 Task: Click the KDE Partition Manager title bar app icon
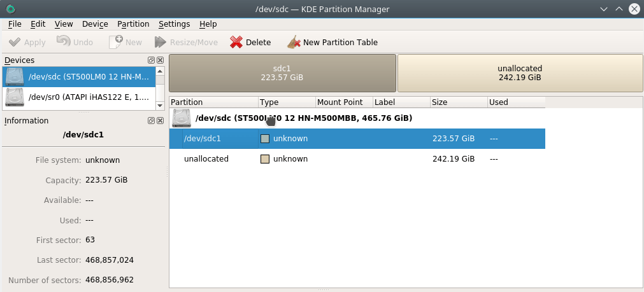tap(11, 9)
